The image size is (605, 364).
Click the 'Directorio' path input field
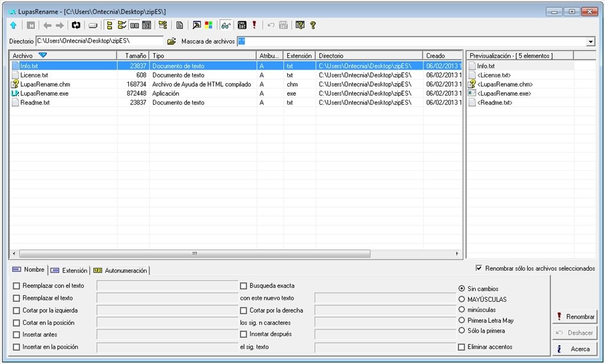coord(99,41)
